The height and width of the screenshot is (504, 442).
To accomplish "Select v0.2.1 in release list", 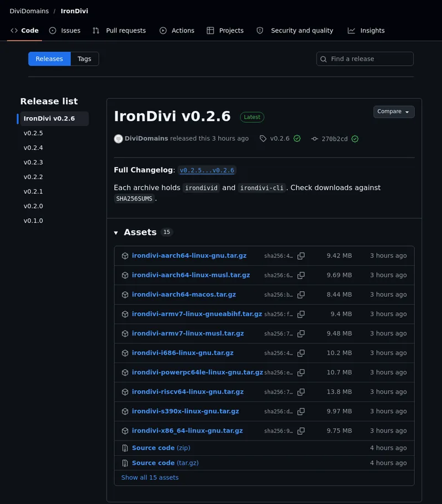I will click(33, 192).
